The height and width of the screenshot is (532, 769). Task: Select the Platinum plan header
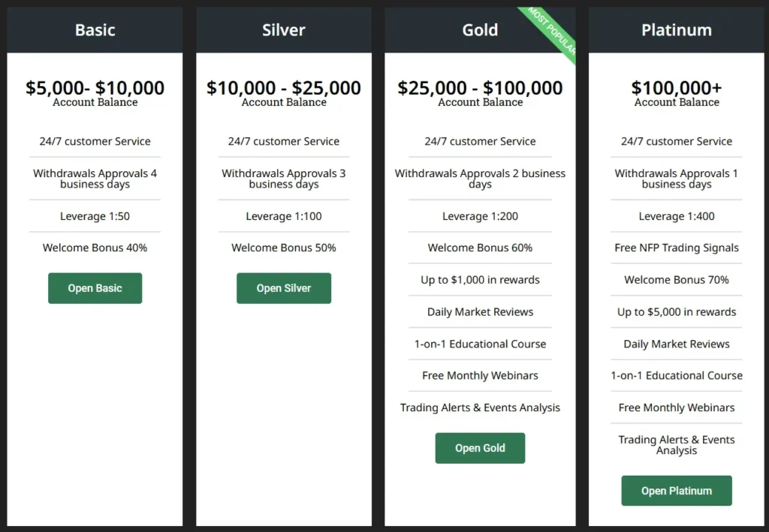pyautogui.click(x=676, y=30)
